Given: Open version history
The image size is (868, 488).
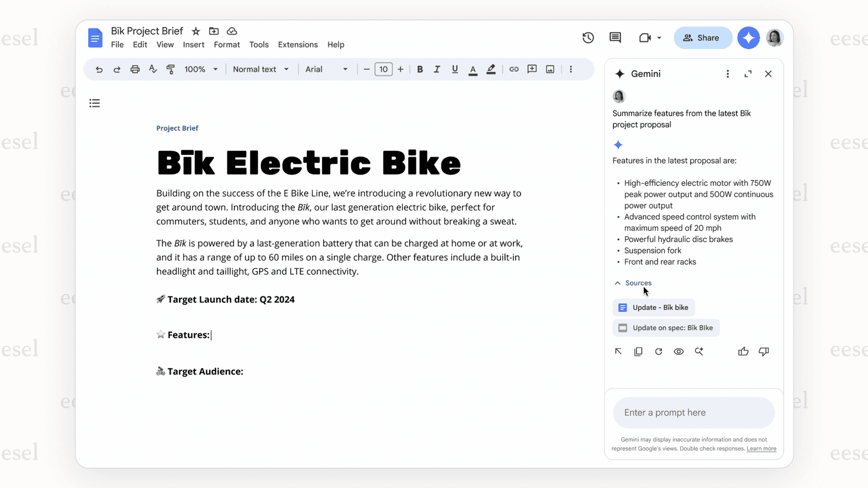Looking at the screenshot, I should point(587,38).
